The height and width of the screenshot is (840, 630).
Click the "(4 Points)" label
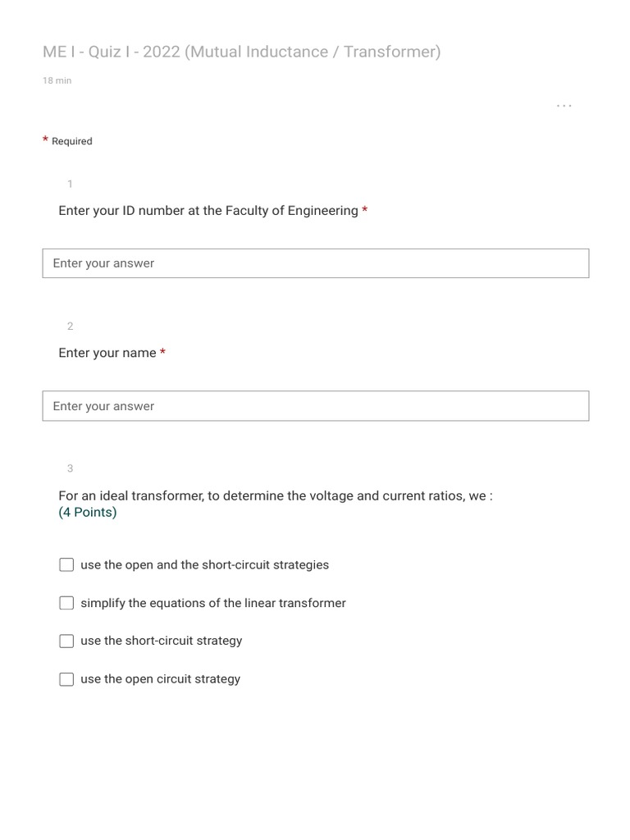pyautogui.click(x=88, y=513)
